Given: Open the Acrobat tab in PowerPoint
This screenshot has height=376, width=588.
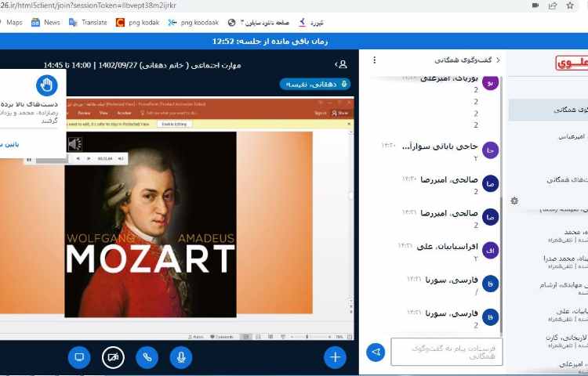Looking at the screenshot, I should 124,113.
